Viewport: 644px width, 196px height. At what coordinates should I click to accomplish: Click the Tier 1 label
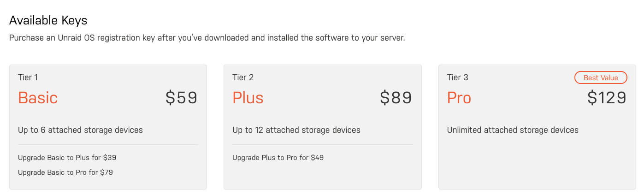pos(28,77)
